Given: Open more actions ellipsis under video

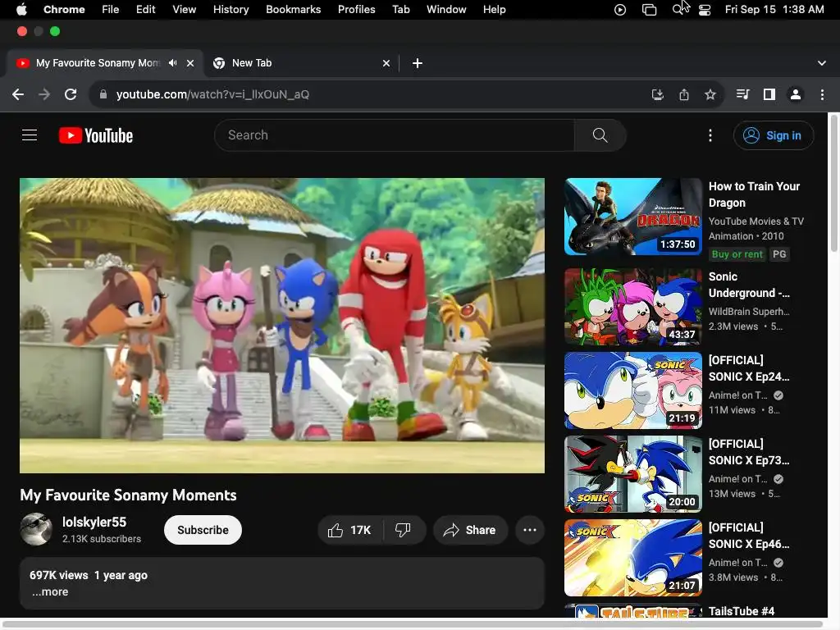Looking at the screenshot, I should [x=530, y=530].
